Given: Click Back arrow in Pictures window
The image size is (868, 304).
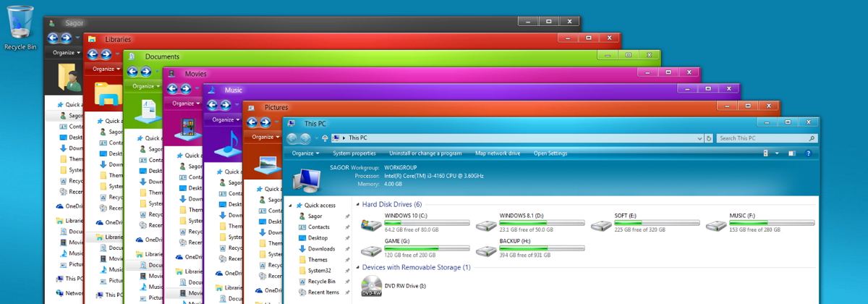Looking at the screenshot, I should coord(252,121).
